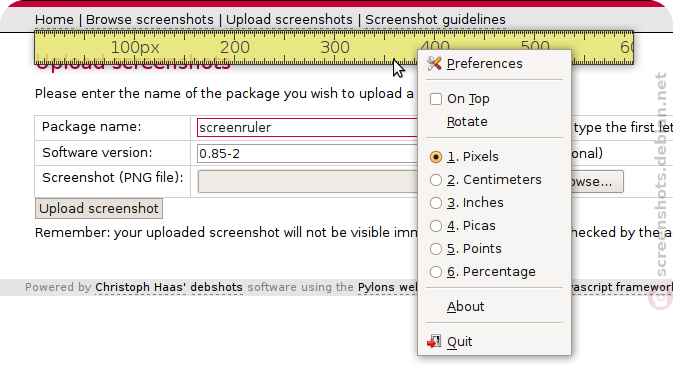Focus the Package name text field
Viewport: 673px width, 371px height.
307,128
